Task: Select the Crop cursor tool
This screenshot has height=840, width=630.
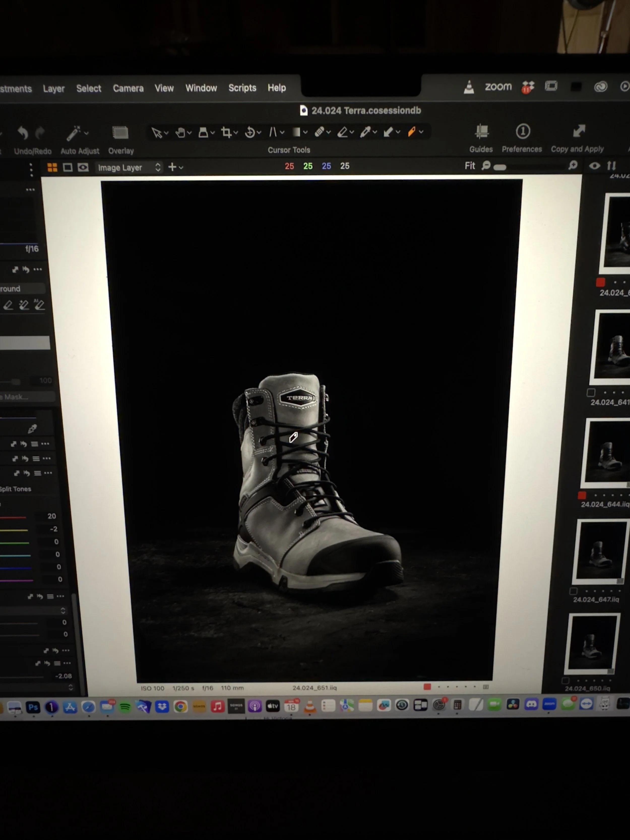Action: click(x=226, y=133)
